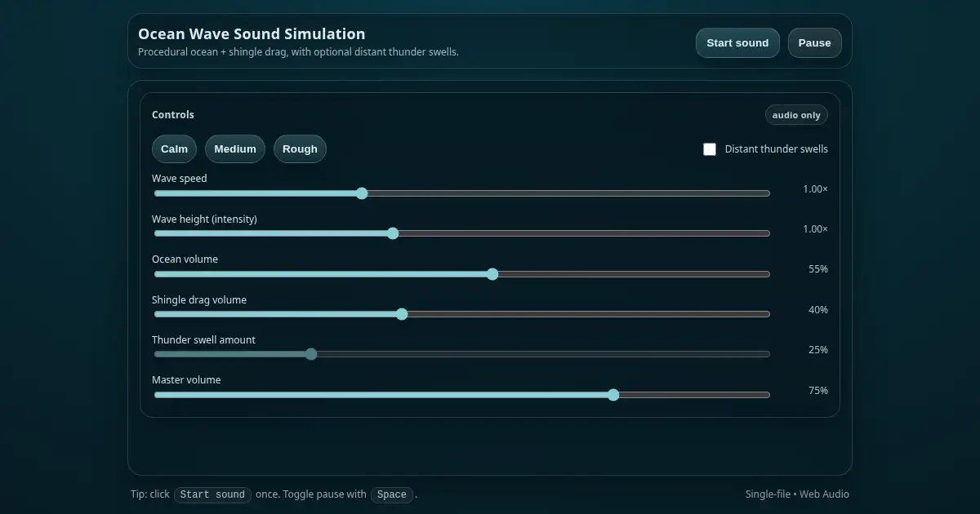Click the Shingle drag volume slider handle
The width and height of the screenshot is (980, 514).
click(402, 314)
